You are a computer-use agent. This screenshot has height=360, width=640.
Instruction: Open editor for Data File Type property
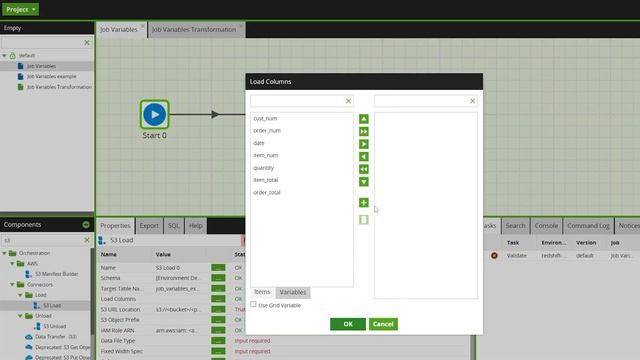coord(218,341)
